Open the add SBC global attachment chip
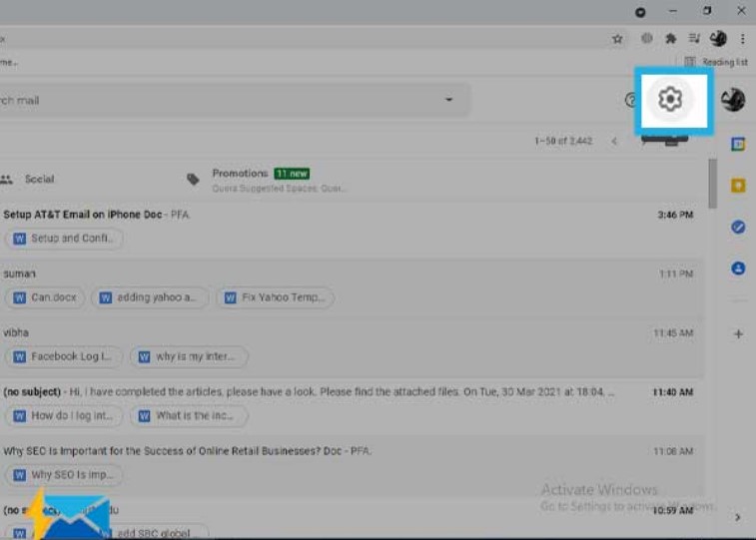Image resolution: width=756 pixels, height=540 pixels. point(154,533)
